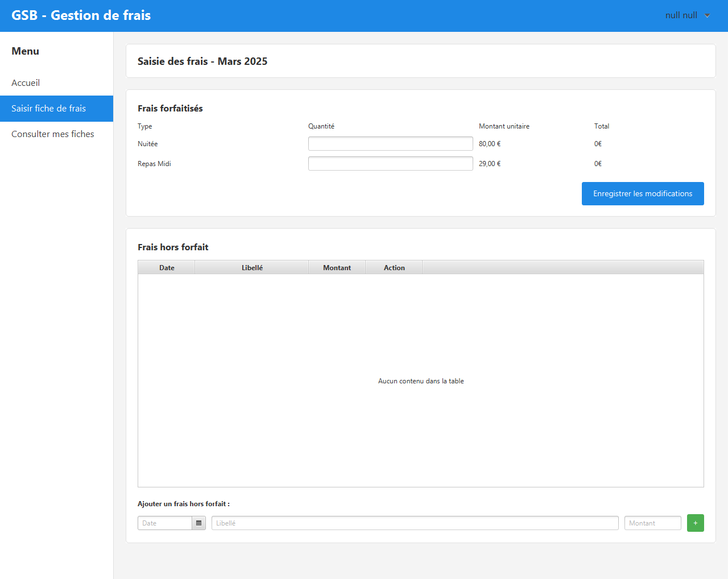Open 'Consulter mes fiches' menu item
Screen dimensions: 728x579
click(x=53, y=134)
